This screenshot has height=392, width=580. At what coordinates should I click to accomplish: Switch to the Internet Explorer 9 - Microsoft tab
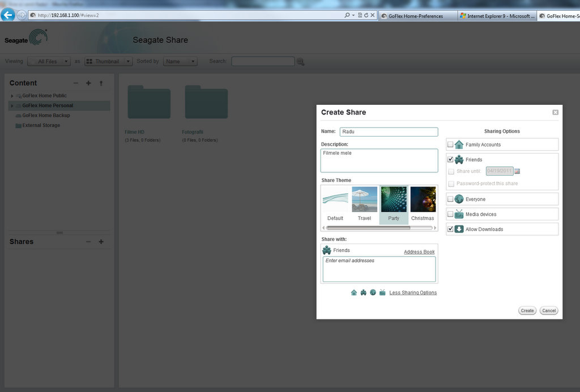pyautogui.click(x=497, y=16)
